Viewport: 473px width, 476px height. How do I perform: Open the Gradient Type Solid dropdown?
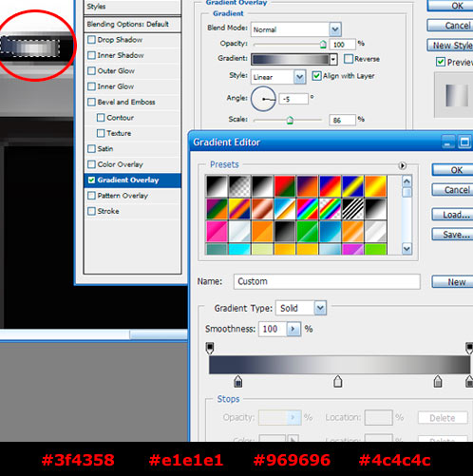click(x=320, y=308)
